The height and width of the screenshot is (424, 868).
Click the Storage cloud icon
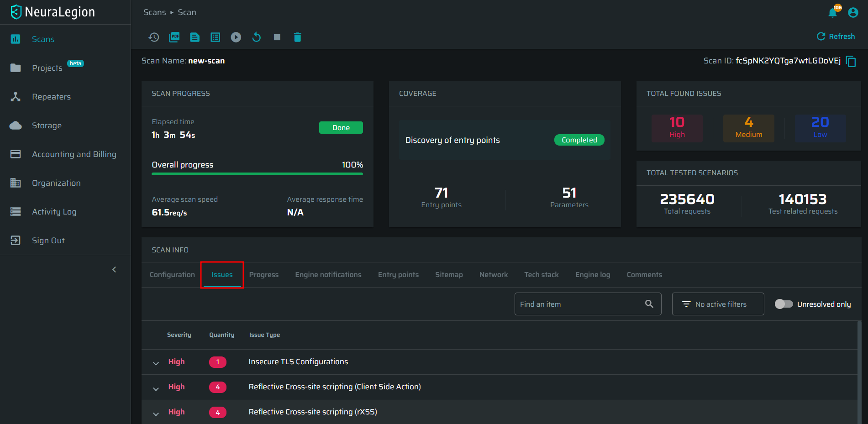[x=16, y=126]
